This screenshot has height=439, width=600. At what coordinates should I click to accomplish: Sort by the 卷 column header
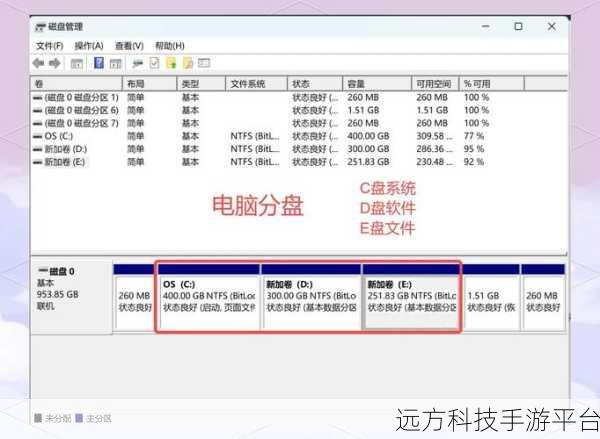76,84
